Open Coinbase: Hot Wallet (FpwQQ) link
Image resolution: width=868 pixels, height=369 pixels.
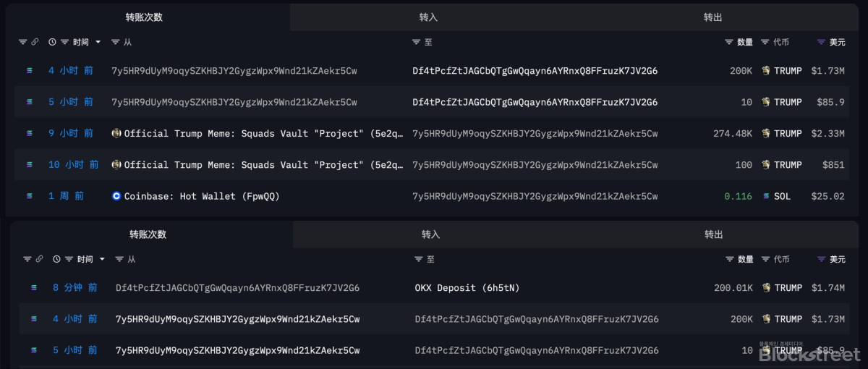(x=202, y=196)
